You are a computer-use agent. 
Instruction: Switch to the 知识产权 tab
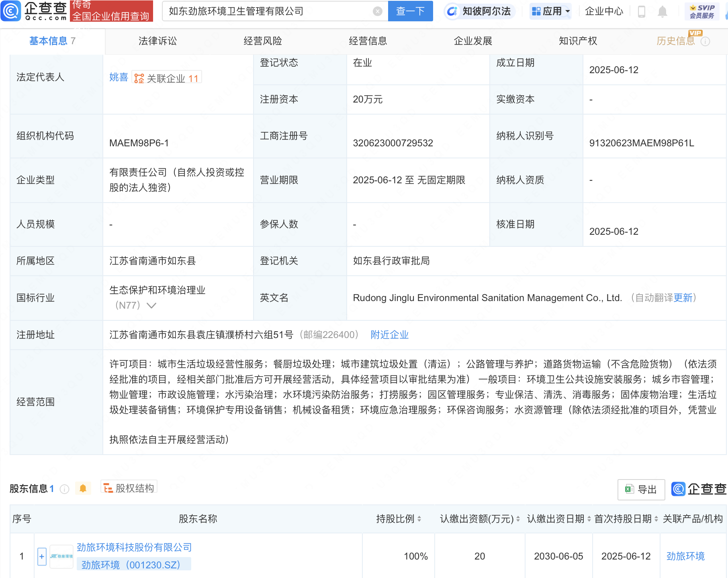578,41
